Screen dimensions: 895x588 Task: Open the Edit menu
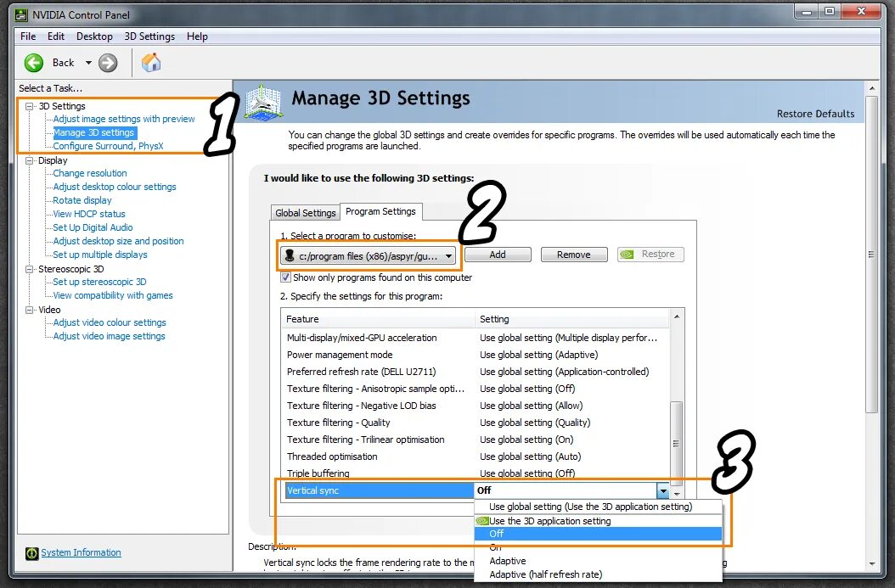pyautogui.click(x=56, y=36)
